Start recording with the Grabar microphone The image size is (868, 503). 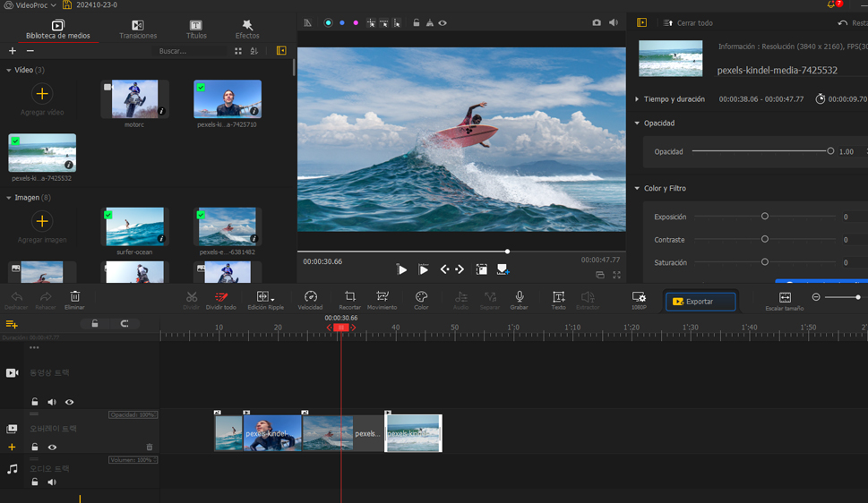point(520,301)
